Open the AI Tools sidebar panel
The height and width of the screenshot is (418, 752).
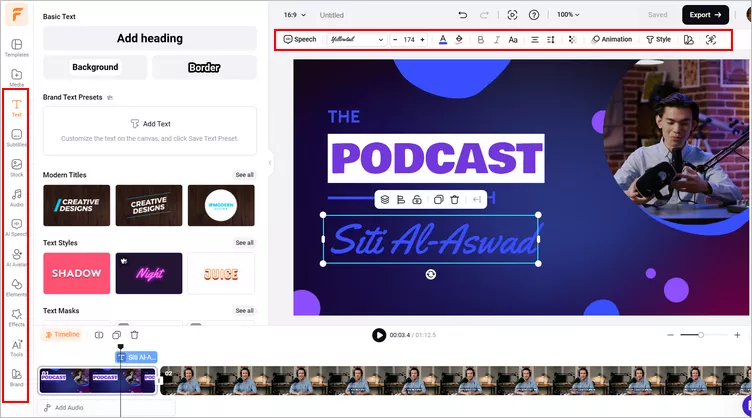tap(16, 348)
